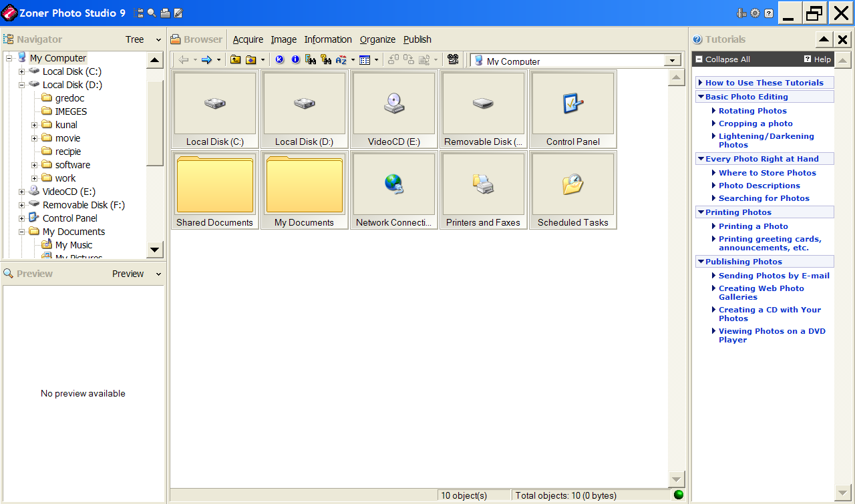This screenshot has width=855, height=504.
Task: Collapse the Tutorials panel with the up arrow
Action: [x=824, y=39]
